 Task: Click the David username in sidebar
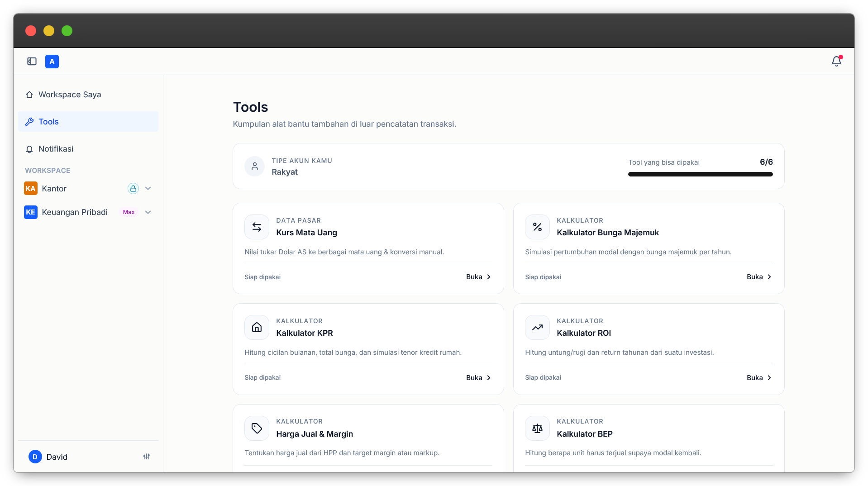pyautogui.click(x=57, y=457)
